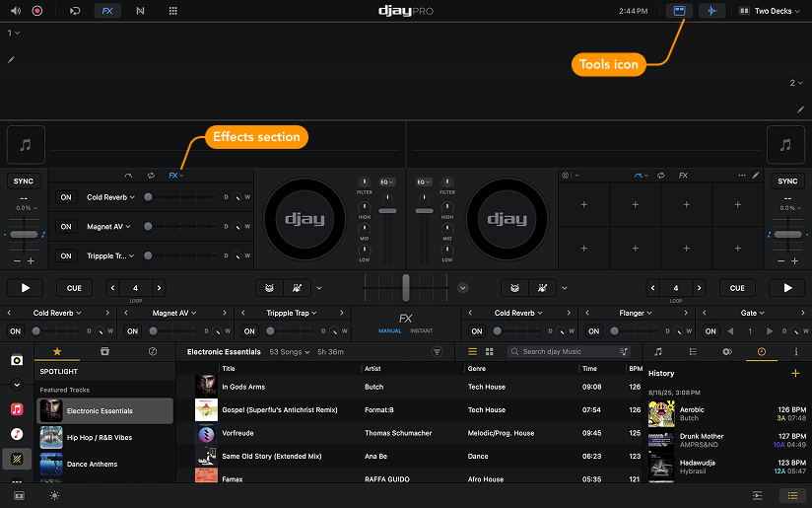Play the right deck

tap(787, 288)
